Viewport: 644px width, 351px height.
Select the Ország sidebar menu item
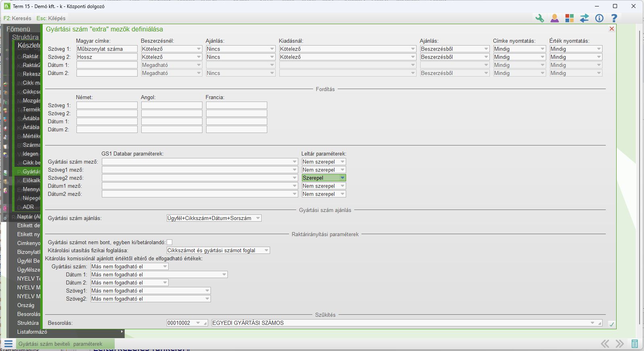click(x=26, y=305)
